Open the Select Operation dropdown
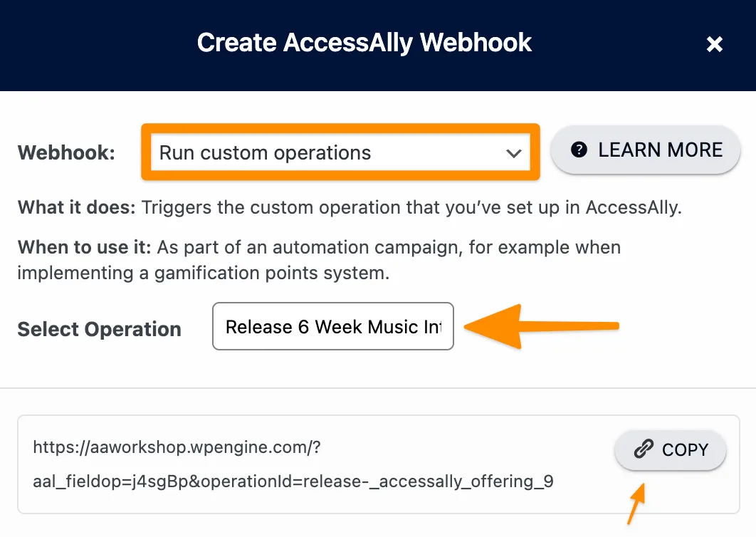The width and height of the screenshot is (756, 537). (332, 325)
